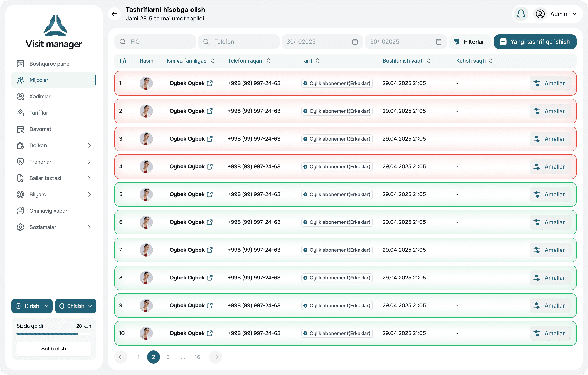This screenshot has height=375, width=588.
Task: Open the Chiqish dropdown button
Action: click(76, 306)
